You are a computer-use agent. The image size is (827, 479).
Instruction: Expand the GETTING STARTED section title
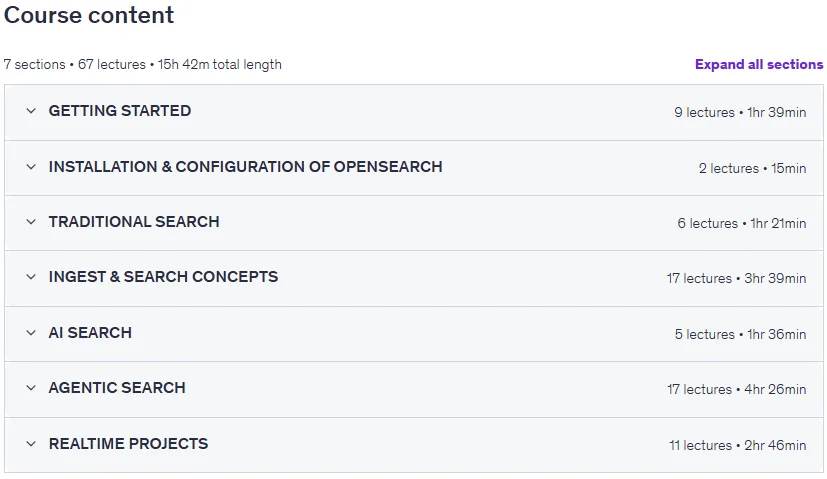tap(120, 111)
